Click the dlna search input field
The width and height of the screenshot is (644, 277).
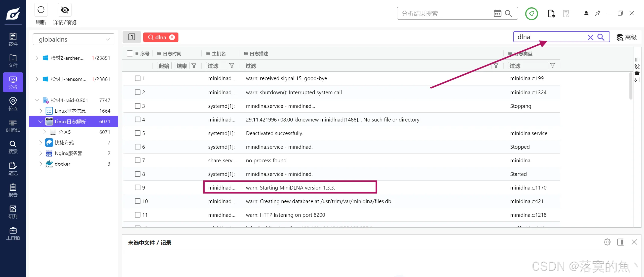pyautogui.click(x=549, y=37)
